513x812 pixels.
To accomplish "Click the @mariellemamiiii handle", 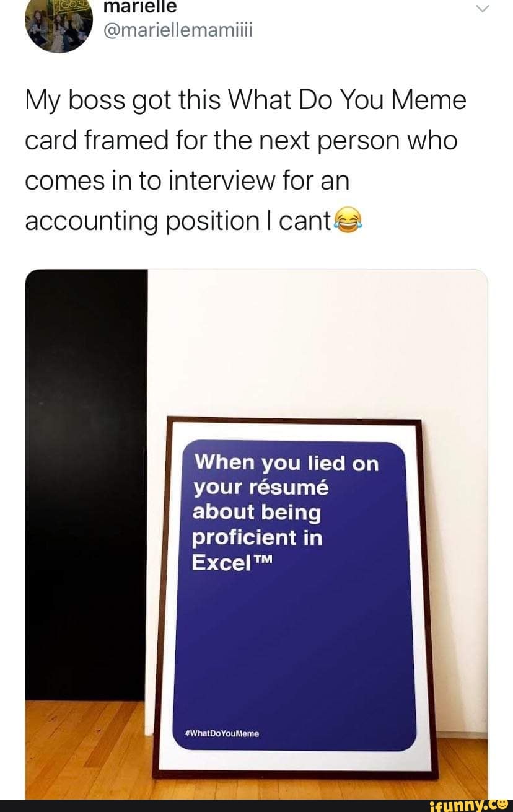I will [177, 29].
